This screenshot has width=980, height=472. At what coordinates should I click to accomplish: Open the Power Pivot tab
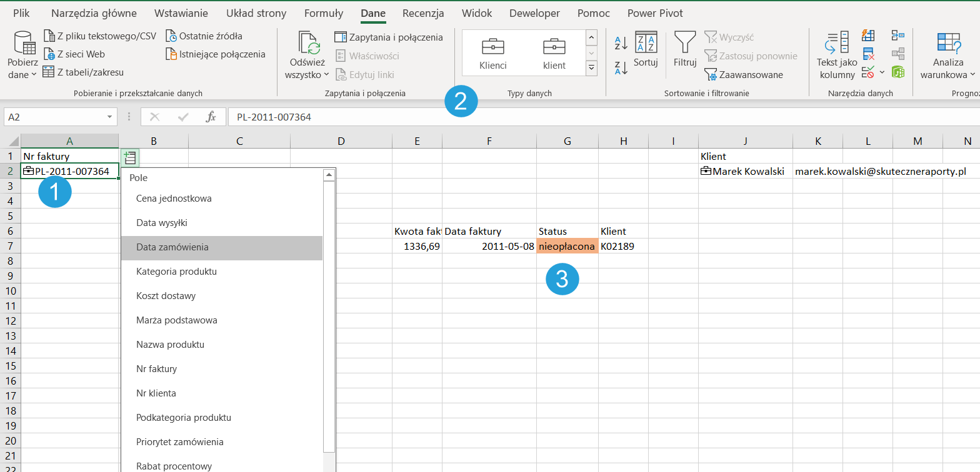(655, 13)
